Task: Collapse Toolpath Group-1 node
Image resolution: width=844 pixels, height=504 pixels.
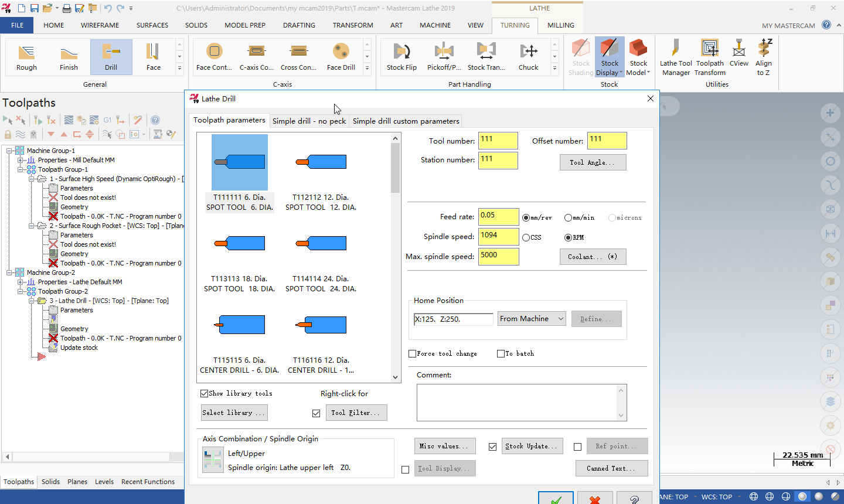Action: [x=20, y=169]
